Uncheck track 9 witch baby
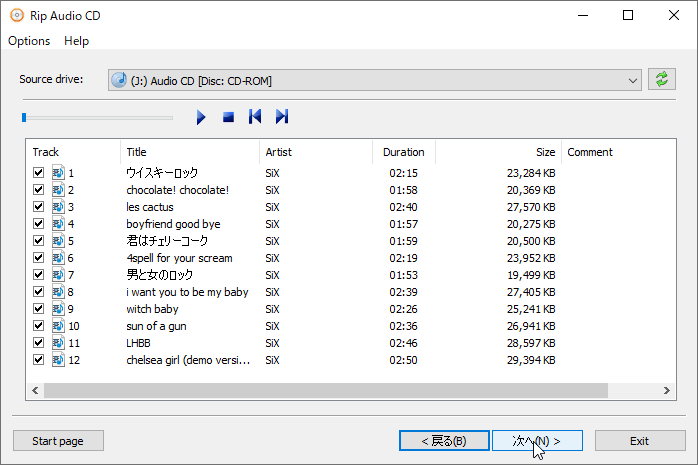Screen dimensions: 698x465 (x=38, y=308)
